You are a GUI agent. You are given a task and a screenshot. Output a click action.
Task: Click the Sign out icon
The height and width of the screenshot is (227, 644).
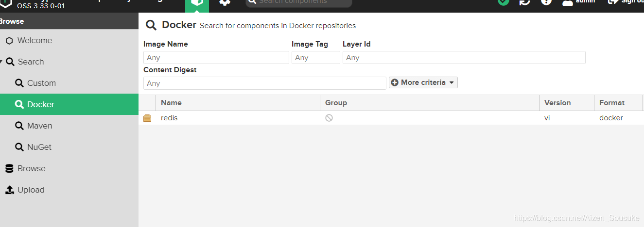point(613,1)
